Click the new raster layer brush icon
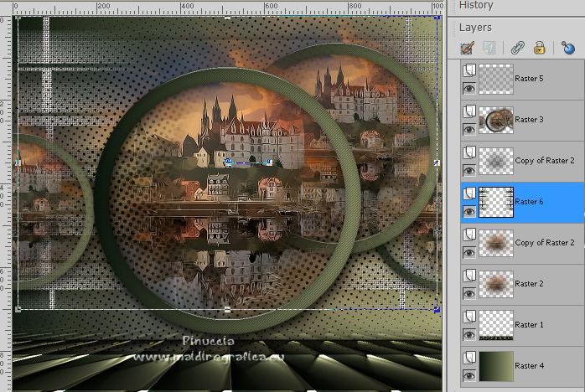The image size is (585, 392). coord(468,48)
